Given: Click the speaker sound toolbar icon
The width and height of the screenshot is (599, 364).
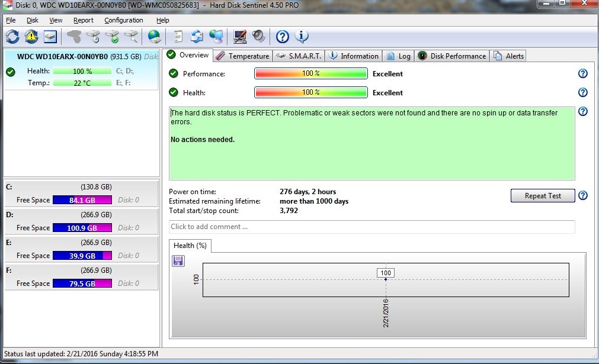Looking at the screenshot, I should click(259, 37).
